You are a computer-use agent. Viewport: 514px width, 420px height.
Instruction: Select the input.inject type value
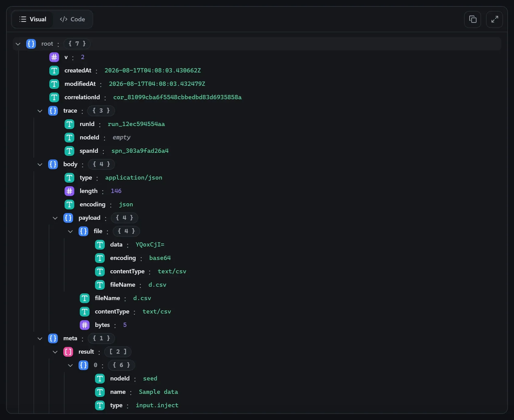click(157, 405)
